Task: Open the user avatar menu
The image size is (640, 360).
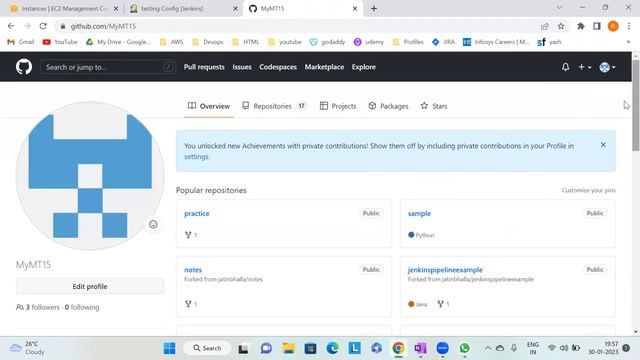Action: pyautogui.click(x=607, y=67)
